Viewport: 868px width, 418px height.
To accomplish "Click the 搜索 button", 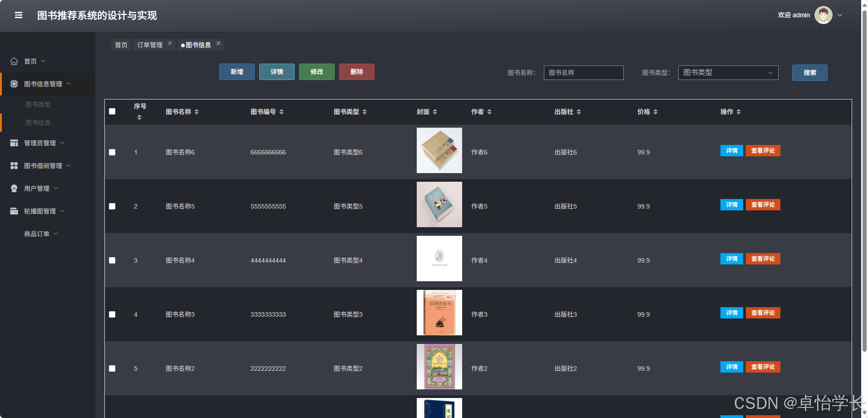I will (810, 73).
